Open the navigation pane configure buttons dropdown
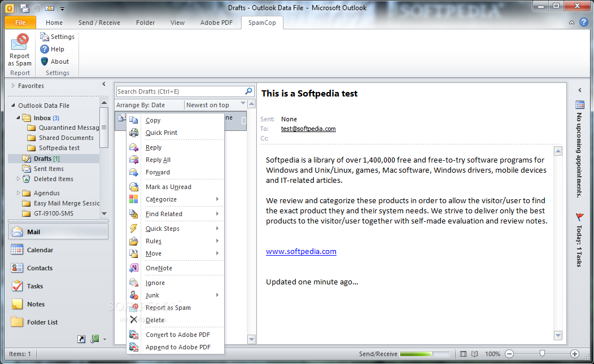The height and width of the screenshot is (364, 594). (104, 339)
